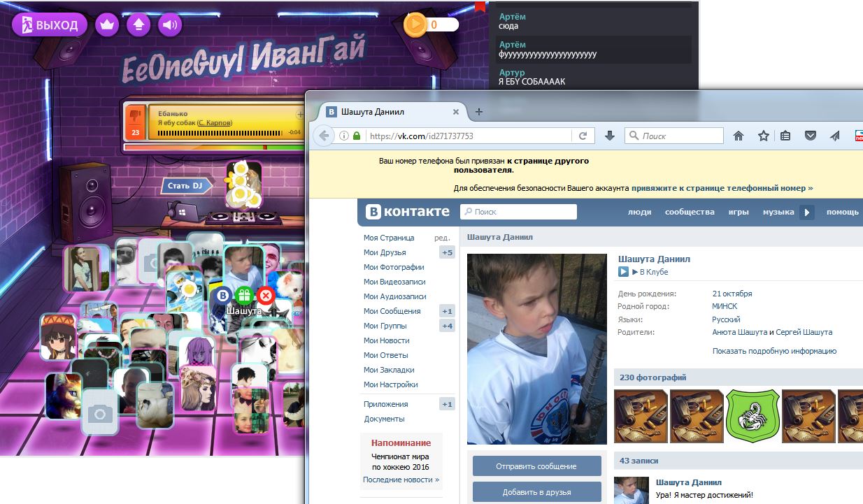The width and height of the screenshot is (863, 504).
Task: Open the Firefox downloads arrow icon
Action: [609, 136]
